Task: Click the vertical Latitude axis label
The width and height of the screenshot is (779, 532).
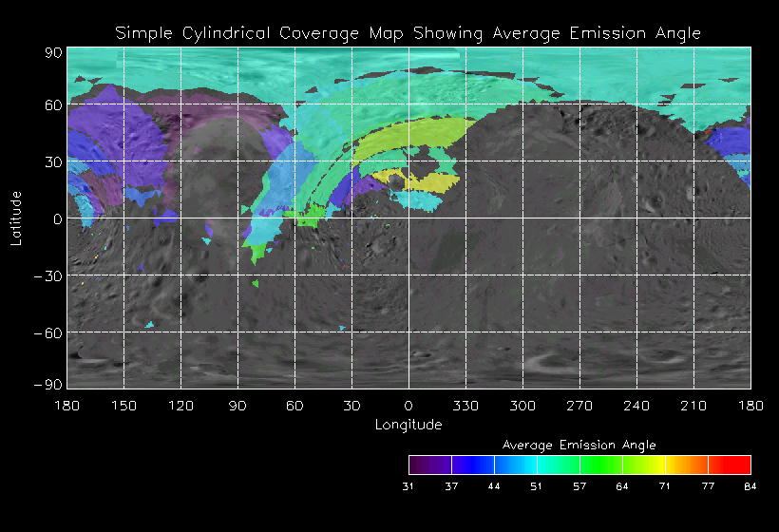Action: [x=16, y=218]
